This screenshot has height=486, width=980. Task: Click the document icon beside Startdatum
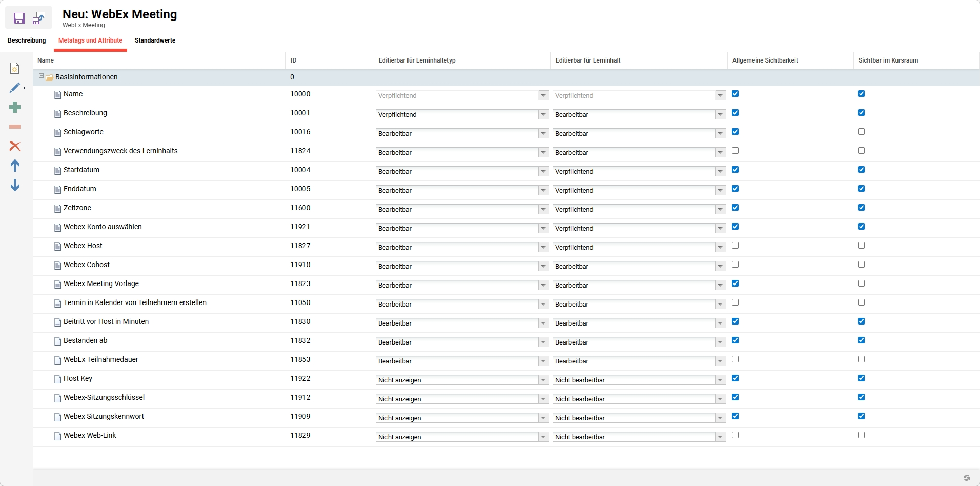[58, 170]
